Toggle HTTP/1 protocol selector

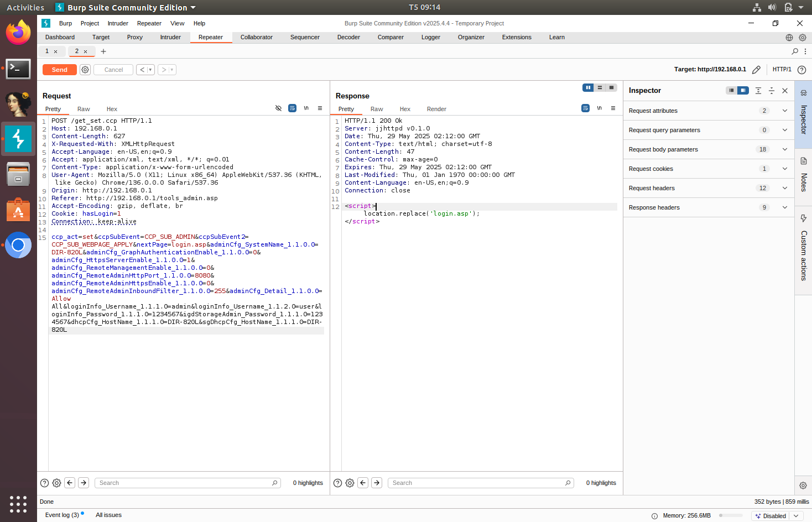(782, 70)
